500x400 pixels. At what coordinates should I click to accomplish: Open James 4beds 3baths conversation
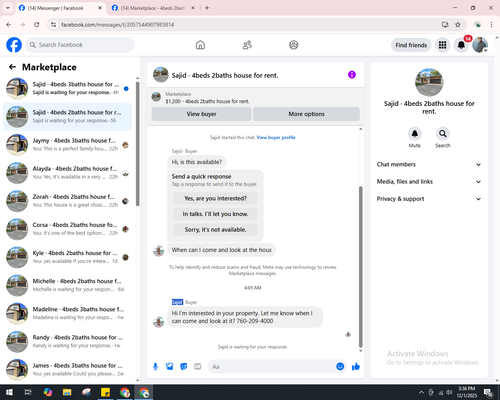67,370
